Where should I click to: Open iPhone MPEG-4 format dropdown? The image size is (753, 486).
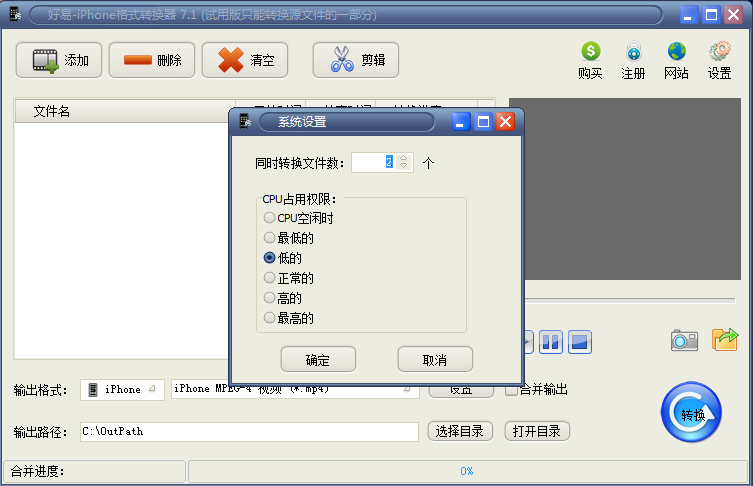point(295,389)
